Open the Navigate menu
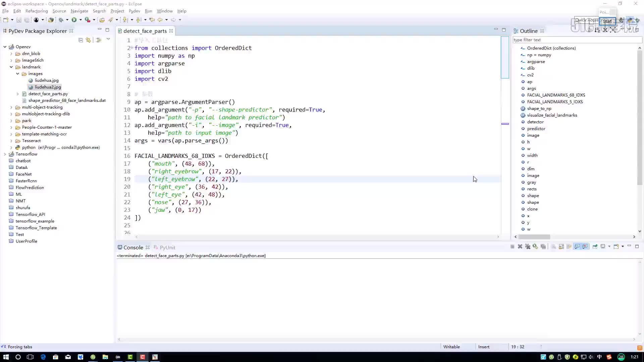Image resolution: width=644 pixels, height=362 pixels. (x=79, y=11)
